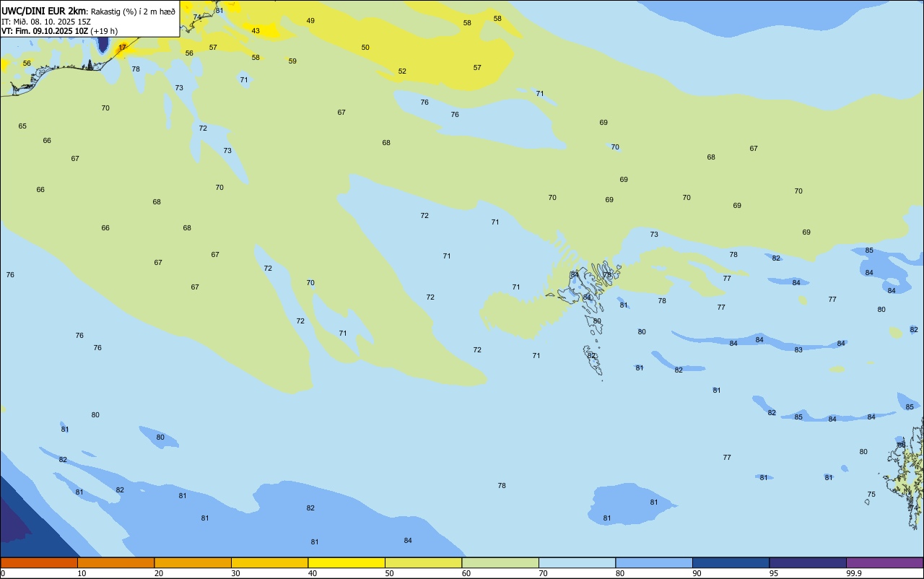
Task: Click the yellow-green 50–60 legend segment
Action: [423, 562]
